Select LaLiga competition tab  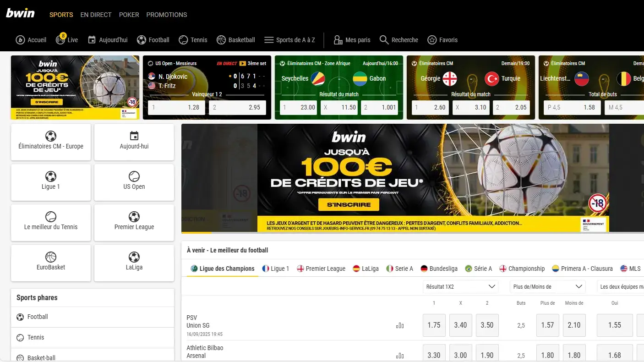click(x=366, y=269)
